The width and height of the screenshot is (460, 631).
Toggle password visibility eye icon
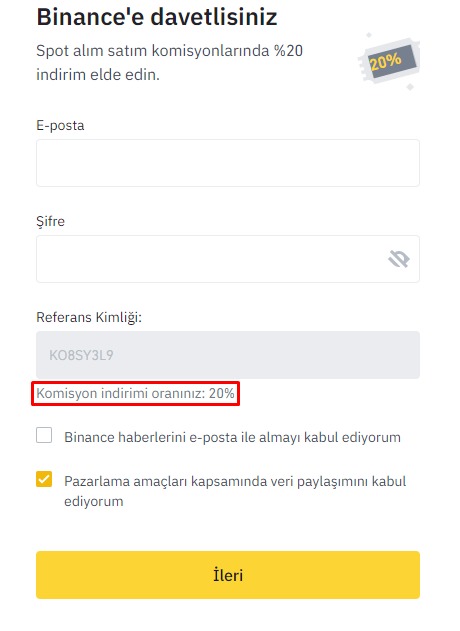(x=399, y=259)
